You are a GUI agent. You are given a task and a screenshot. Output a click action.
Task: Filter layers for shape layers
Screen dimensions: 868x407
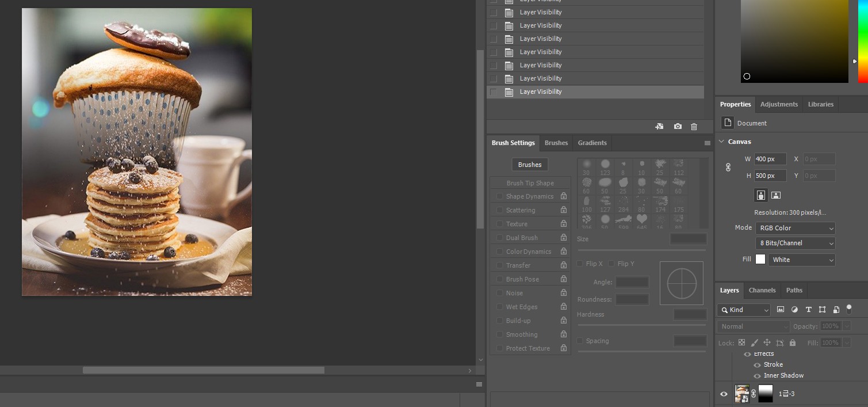click(x=823, y=310)
